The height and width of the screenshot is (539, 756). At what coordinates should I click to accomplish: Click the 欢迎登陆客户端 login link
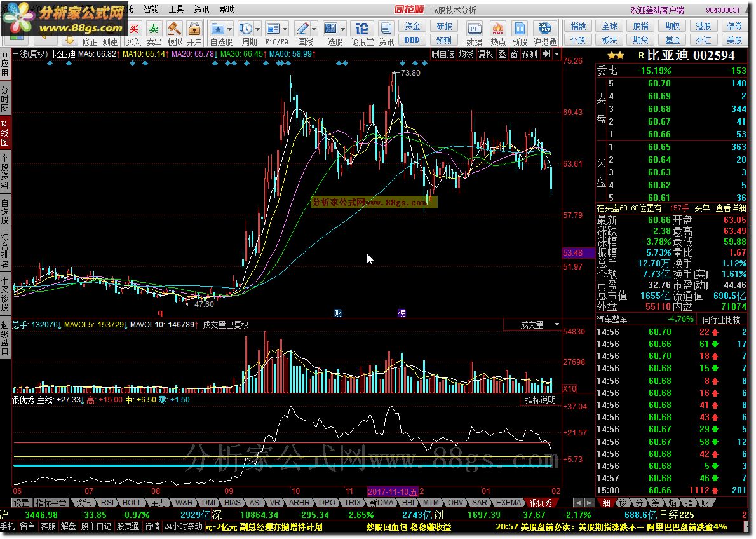click(x=657, y=10)
